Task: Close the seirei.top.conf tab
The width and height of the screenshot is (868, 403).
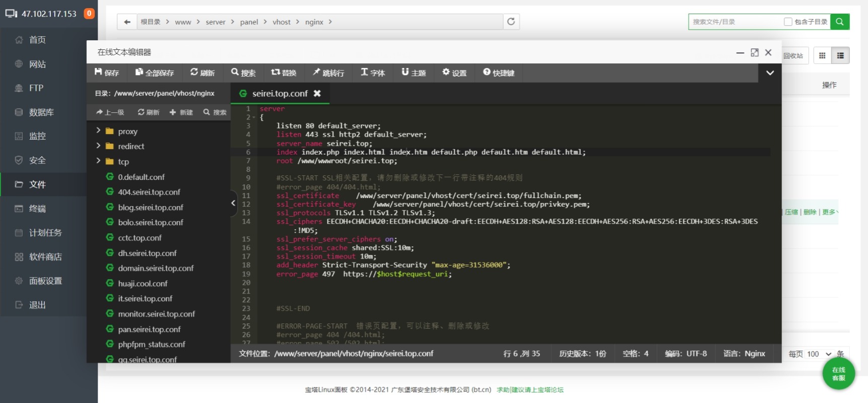Action: (x=317, y=93)
